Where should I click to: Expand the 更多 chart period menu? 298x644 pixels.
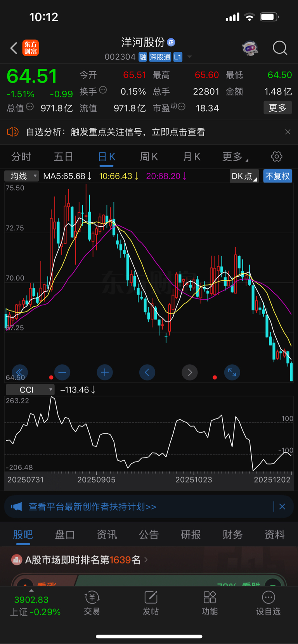235,157
